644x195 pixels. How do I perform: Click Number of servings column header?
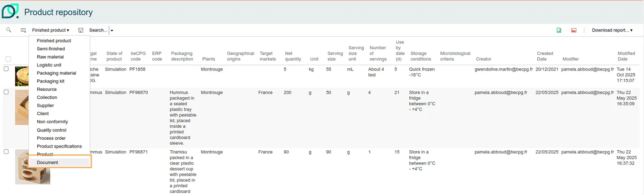(x=378, y=53)
